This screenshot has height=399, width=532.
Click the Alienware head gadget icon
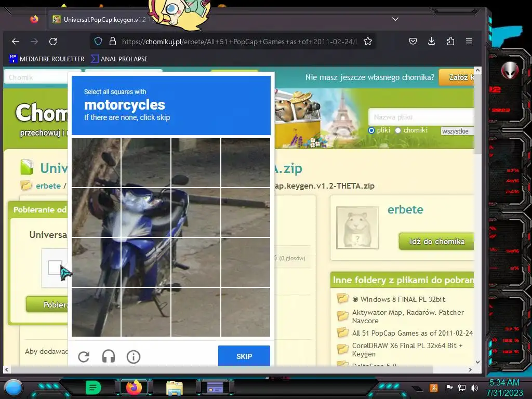[x=510, y=70]
